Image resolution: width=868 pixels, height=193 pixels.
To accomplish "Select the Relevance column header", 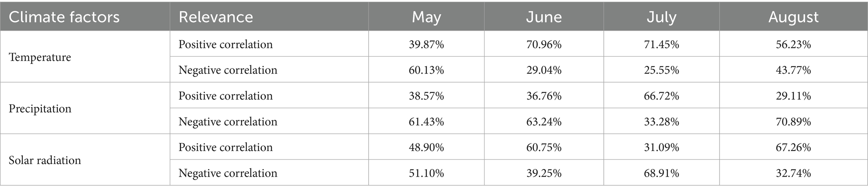I will click(x=216, y=17).
